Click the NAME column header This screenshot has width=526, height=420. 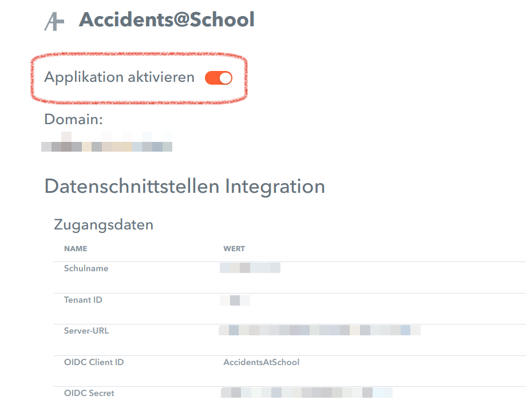tap(76, 249)
